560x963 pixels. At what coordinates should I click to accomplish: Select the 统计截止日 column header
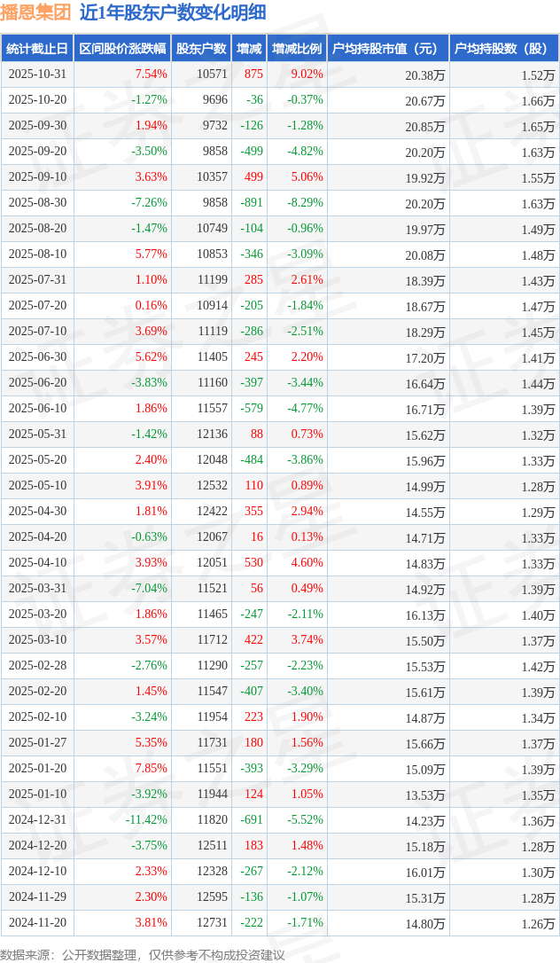pyautogui.click(x=37, y=49)
